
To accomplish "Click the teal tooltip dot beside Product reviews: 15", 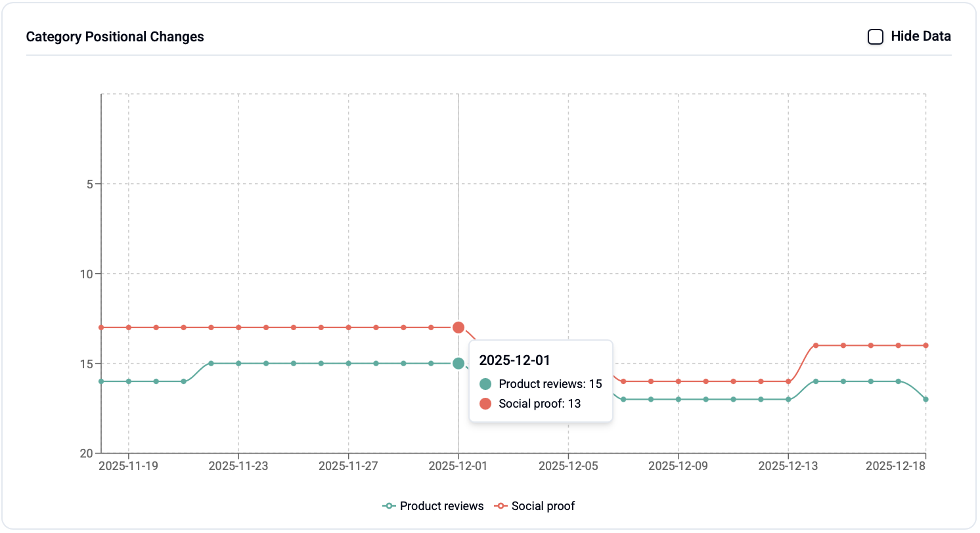I will (x=485, y=384).
